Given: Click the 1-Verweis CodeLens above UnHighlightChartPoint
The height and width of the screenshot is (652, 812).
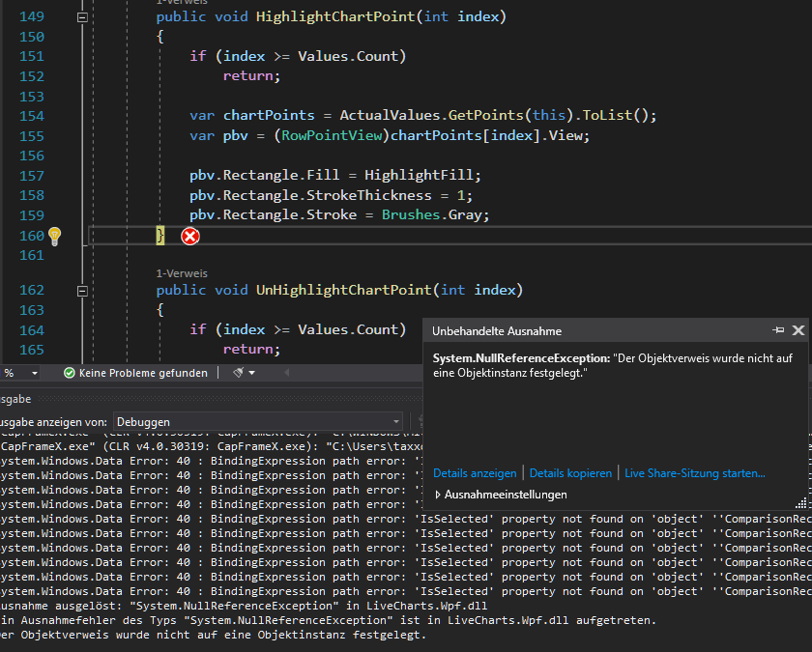Looking at the screenshot, I should click(x=182, y=273).
